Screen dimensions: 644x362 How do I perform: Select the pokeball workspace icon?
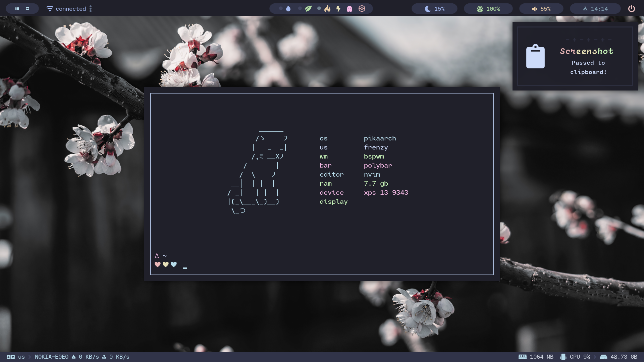coord(362,9)
